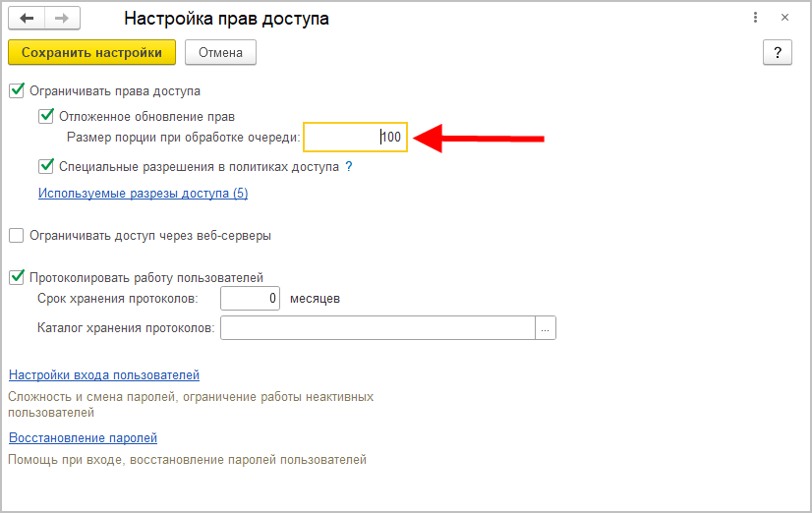Open the three-dot more options menu

point(755,18)
